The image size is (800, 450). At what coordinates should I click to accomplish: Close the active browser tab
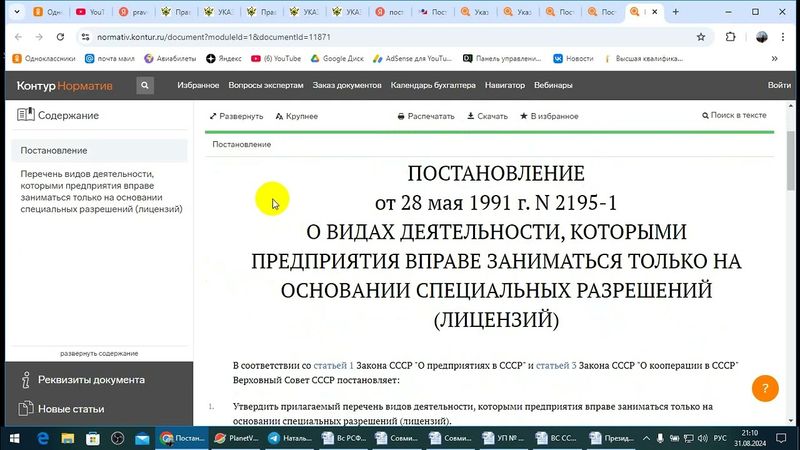[x=655, y=12]
